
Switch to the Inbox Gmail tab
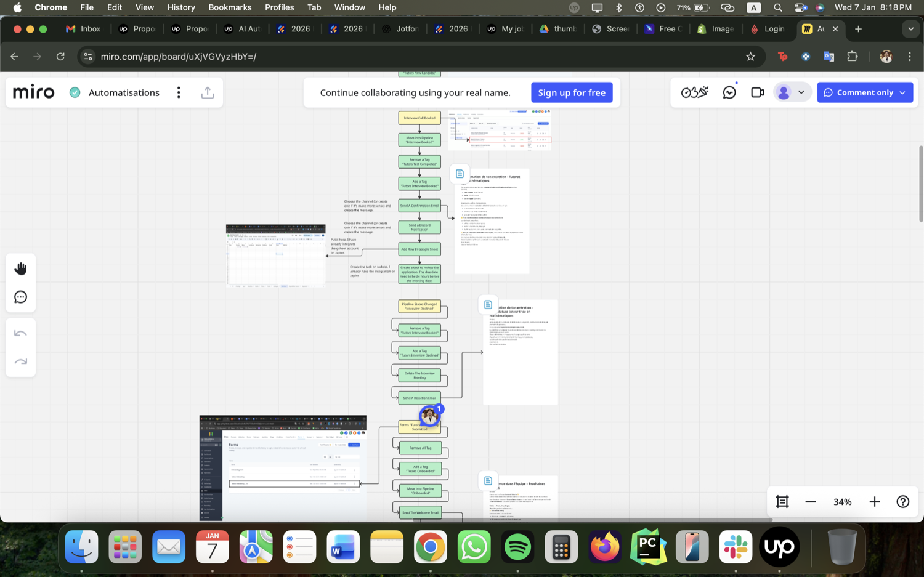click(84, 29)
